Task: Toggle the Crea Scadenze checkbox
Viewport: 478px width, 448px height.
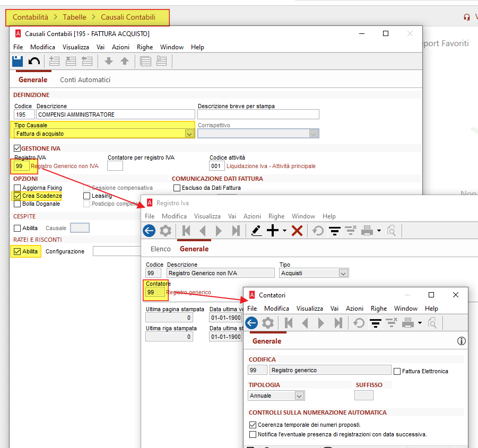Action: pyautogui.click(x=18, y=196)
